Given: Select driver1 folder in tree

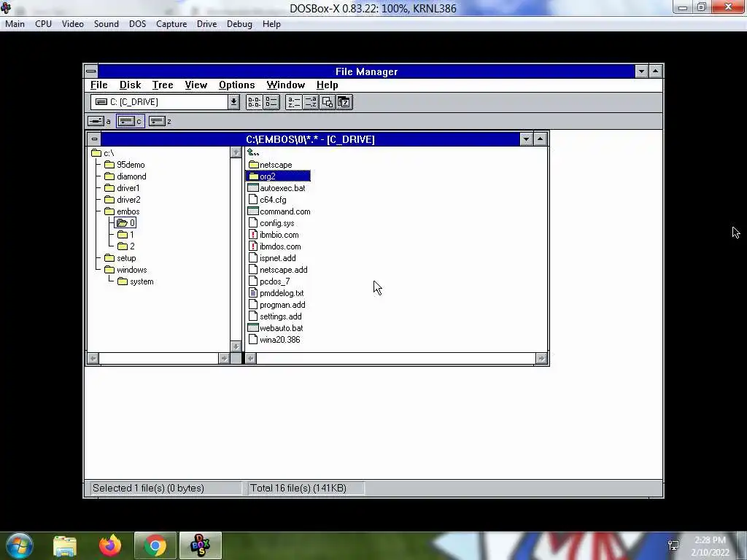Looking at the screenshot, I should [x=122, y=188].
